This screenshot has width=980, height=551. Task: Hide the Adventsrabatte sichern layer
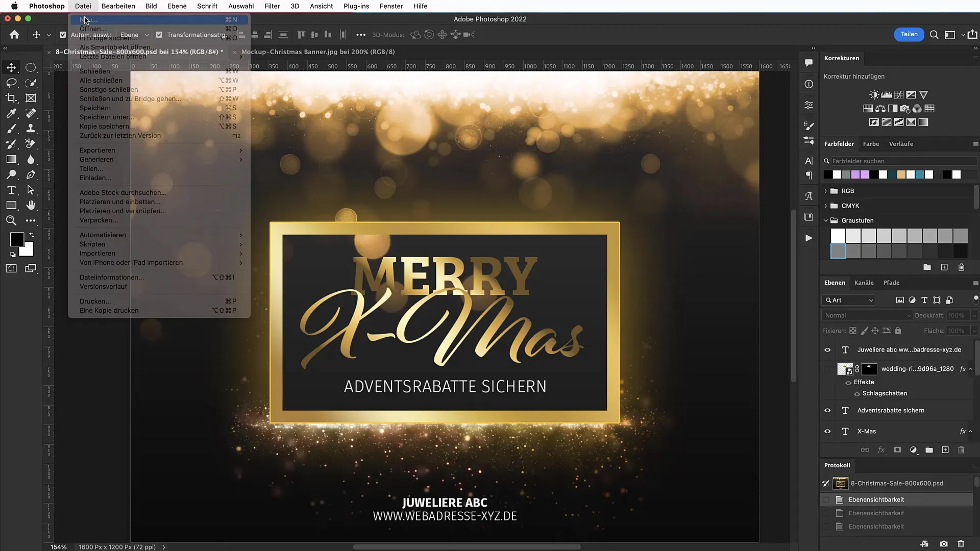pos(827,411)
